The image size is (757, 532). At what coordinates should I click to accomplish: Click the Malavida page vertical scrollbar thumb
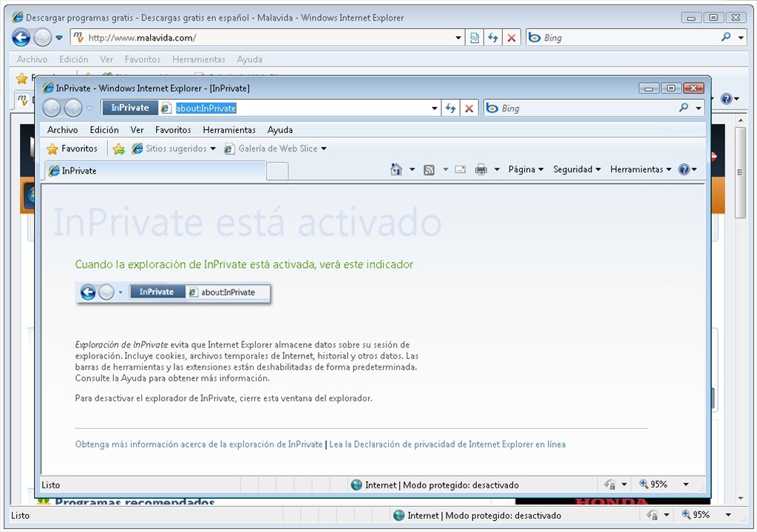tap(740, 172)
